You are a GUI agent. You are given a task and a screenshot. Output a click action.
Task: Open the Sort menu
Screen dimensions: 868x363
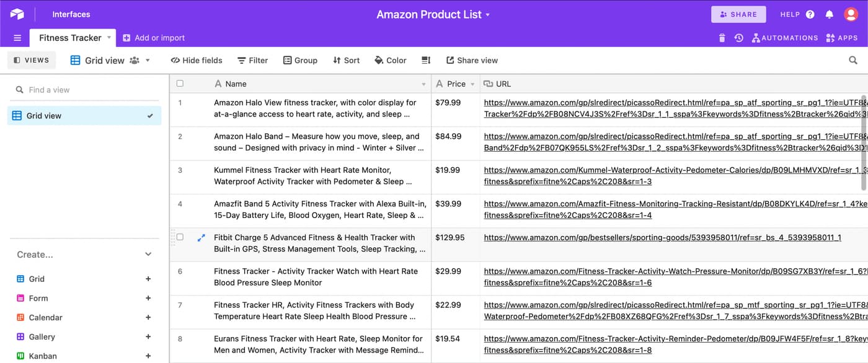[x=346, y=60]
